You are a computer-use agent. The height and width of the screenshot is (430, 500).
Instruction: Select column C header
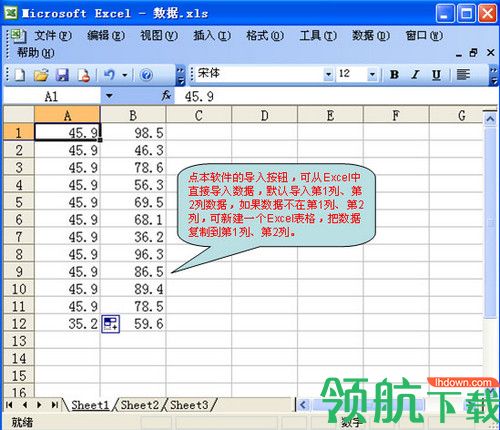(x=199, y=115)
